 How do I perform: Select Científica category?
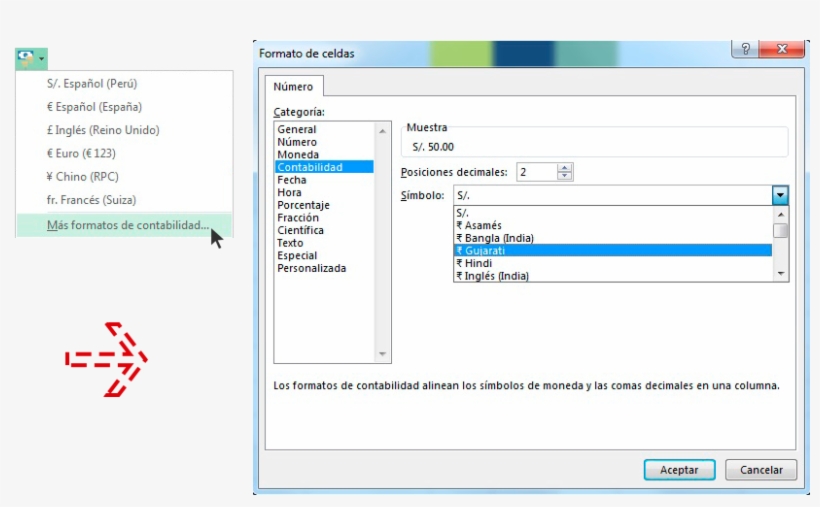click(301, 230)
